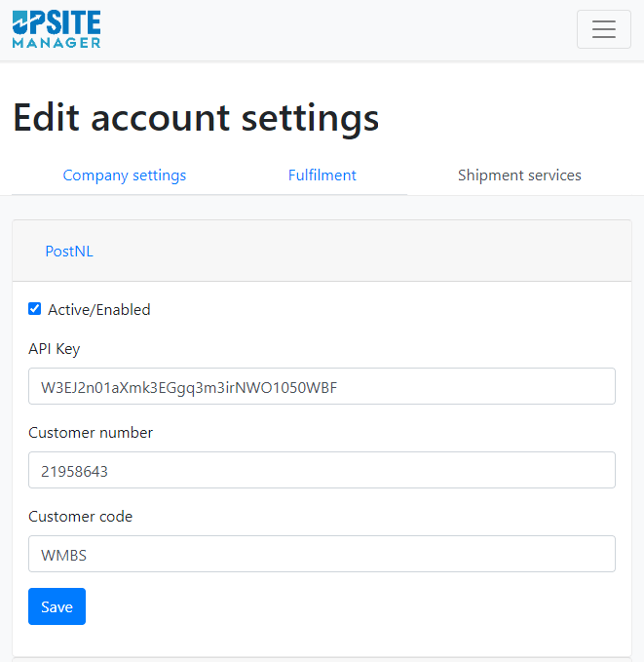Open the Fulfilment tab

pos(322,175)
